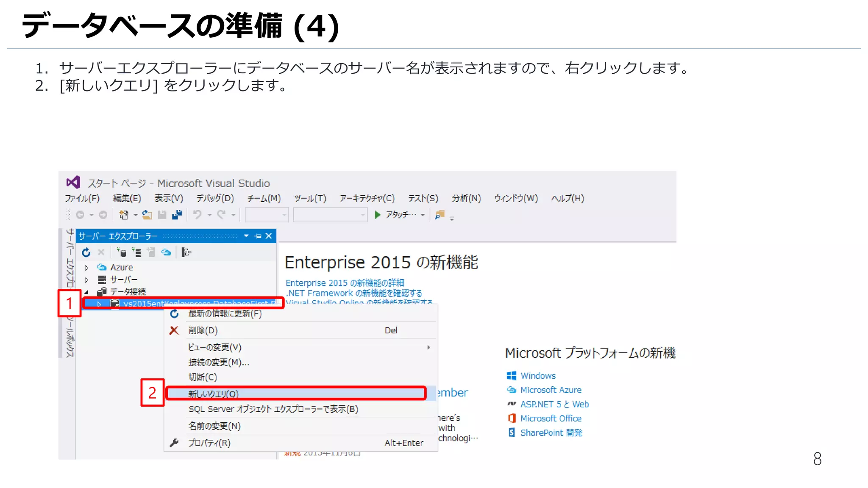Open the Undo history dropdown arrow
This screenshot has height=488, width=868.
209,215
